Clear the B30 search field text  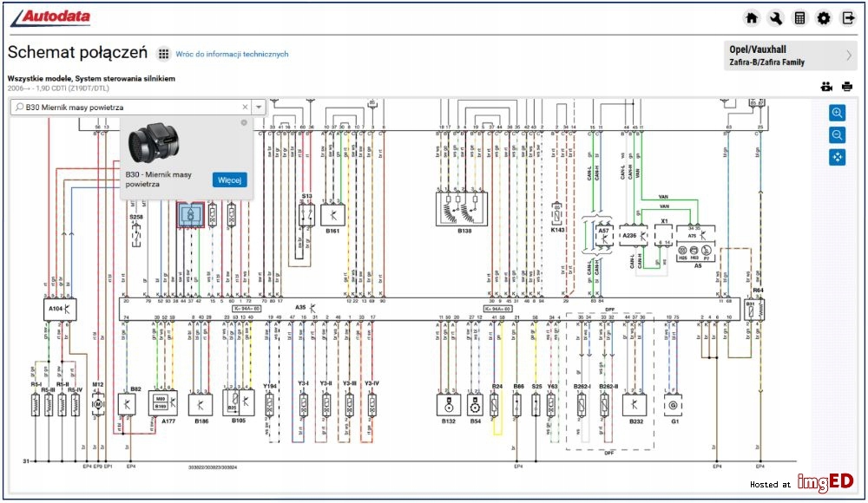coord(246,108)
